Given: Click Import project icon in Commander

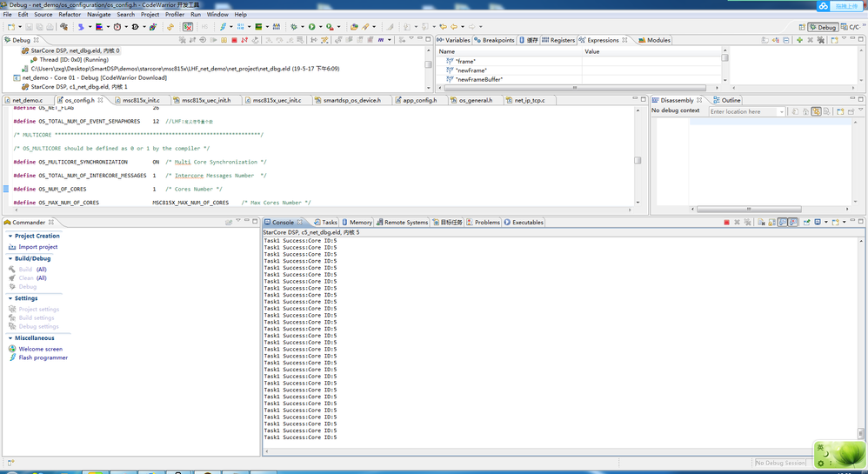Looking at the screenshot, I should tap(12, 247).
